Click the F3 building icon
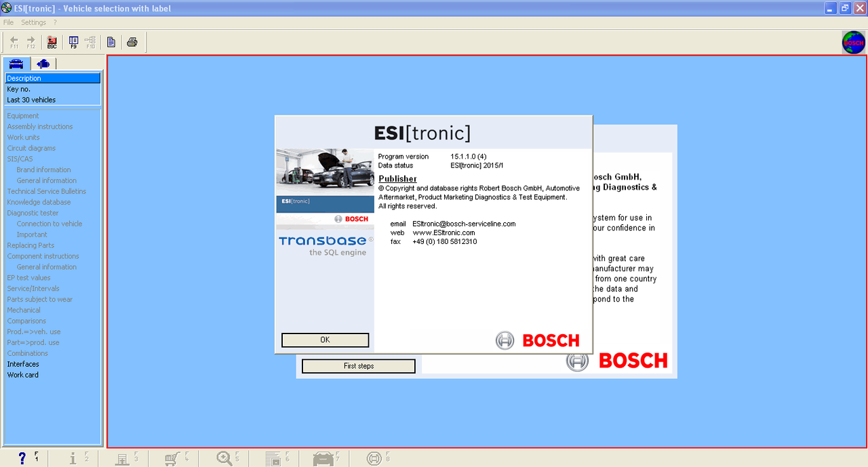868x467 pixels. [x=122, y=459]
